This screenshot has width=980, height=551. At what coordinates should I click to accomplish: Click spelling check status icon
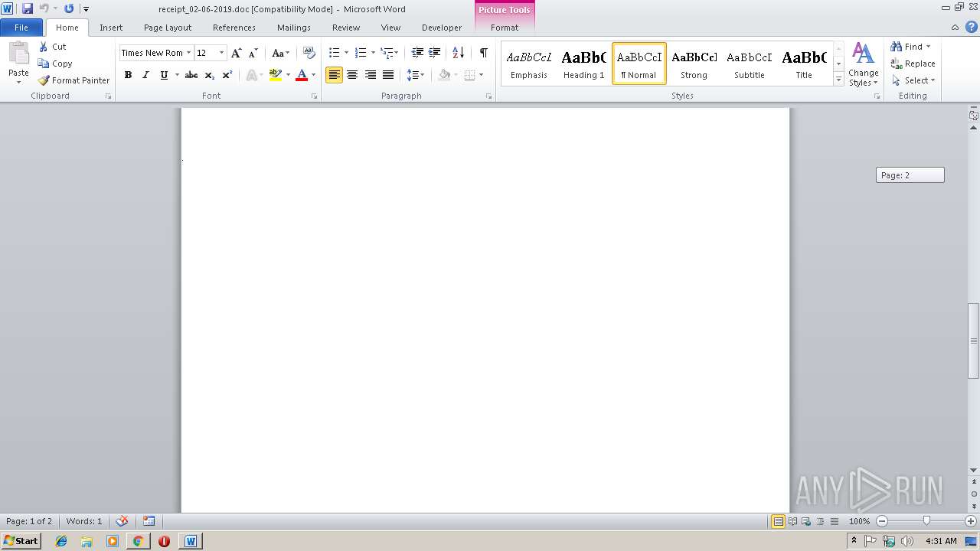coord(122,521)
